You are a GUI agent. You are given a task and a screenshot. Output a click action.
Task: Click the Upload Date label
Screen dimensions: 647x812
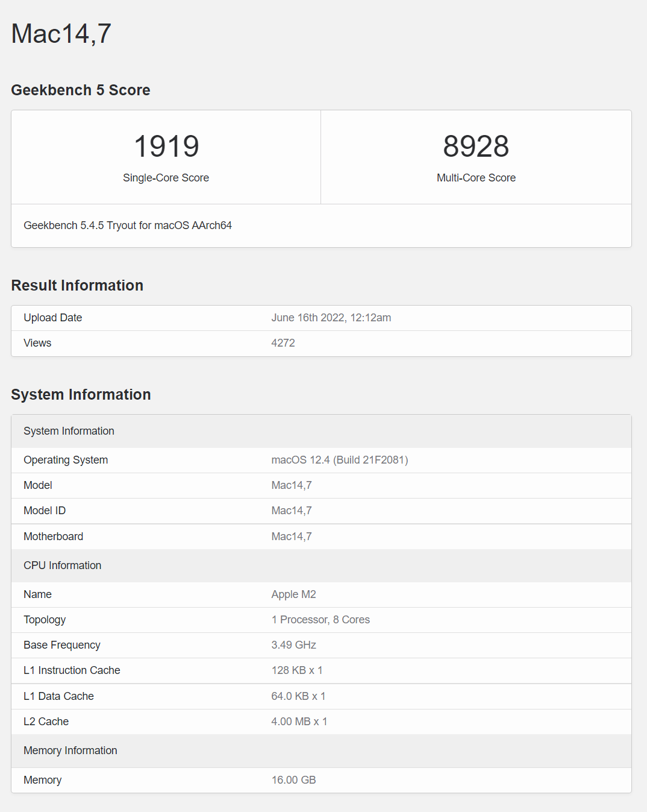tap(53, 318)
